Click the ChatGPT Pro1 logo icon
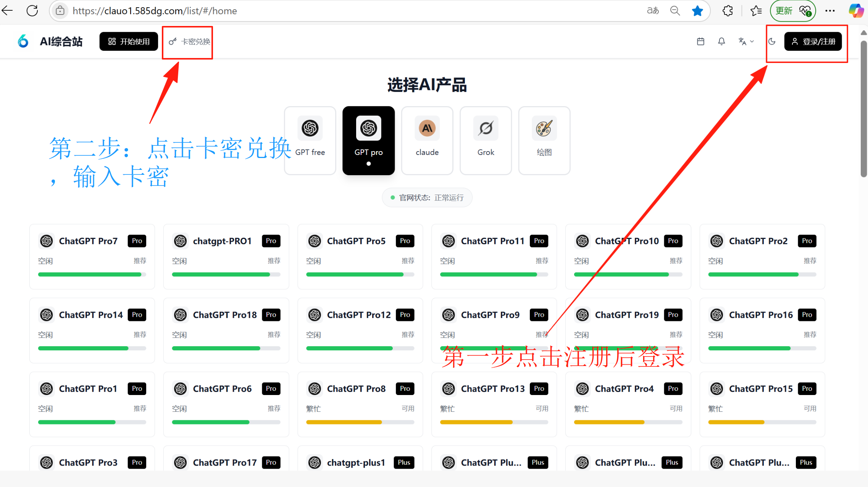The image size is (868, 487). pyautogui.click(x=47, y=389)
